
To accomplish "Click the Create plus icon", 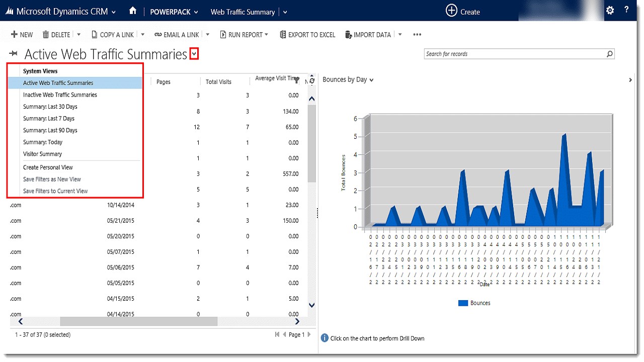I will click(451, 11).
